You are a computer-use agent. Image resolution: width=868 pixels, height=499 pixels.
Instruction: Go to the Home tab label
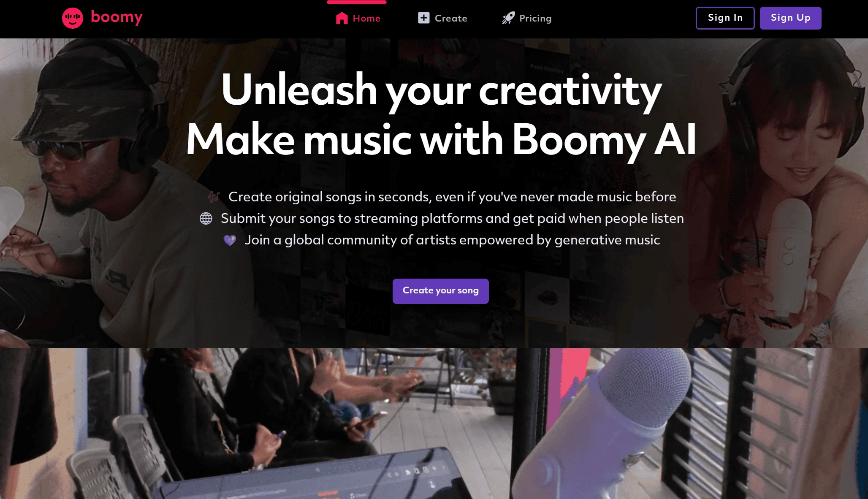[366, 18]
